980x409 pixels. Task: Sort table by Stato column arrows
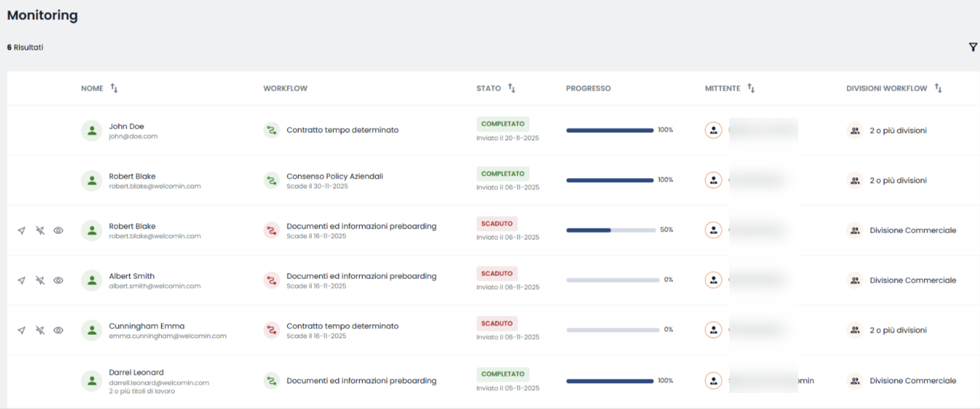512,89
